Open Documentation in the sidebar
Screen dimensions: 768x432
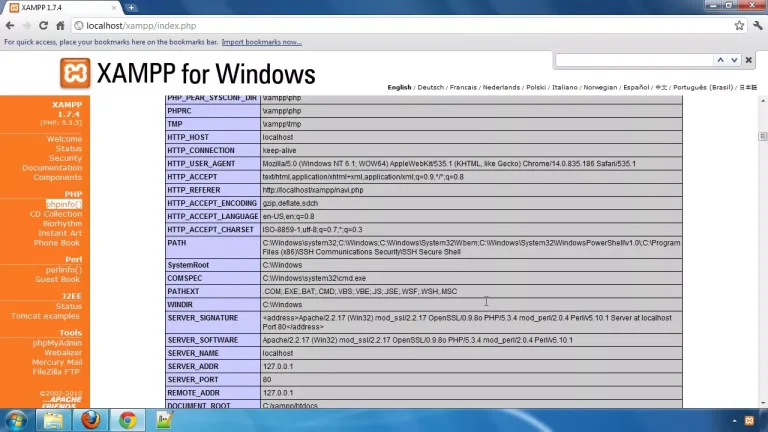[52, 168]
